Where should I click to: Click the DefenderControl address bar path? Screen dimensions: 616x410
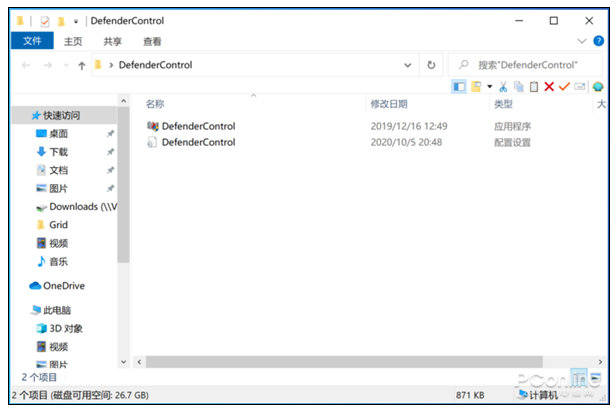coord(156,65)
